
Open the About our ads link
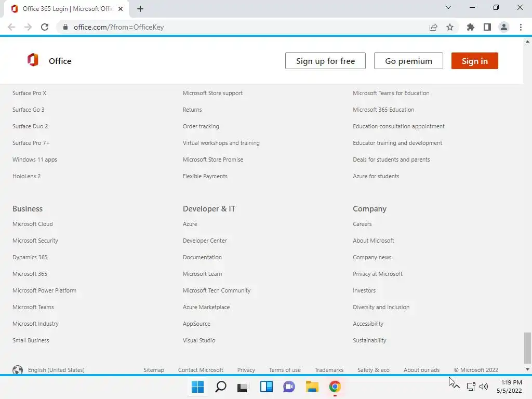(421, 370)
